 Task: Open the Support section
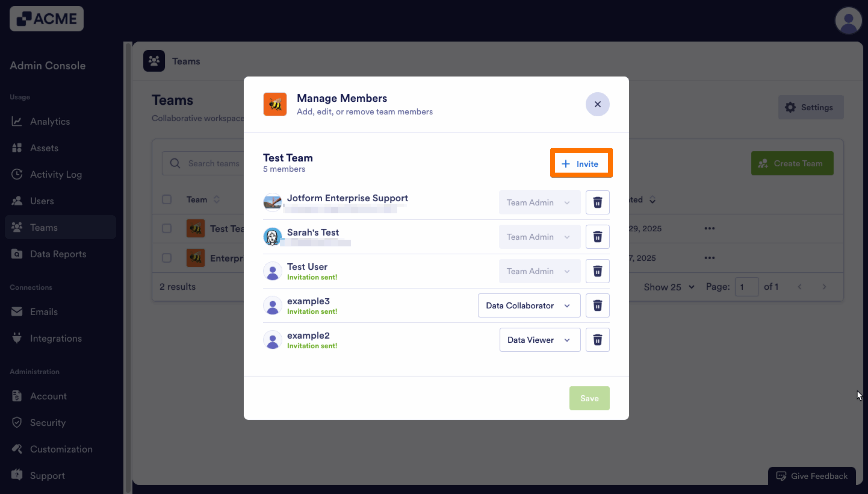[47, 475]
